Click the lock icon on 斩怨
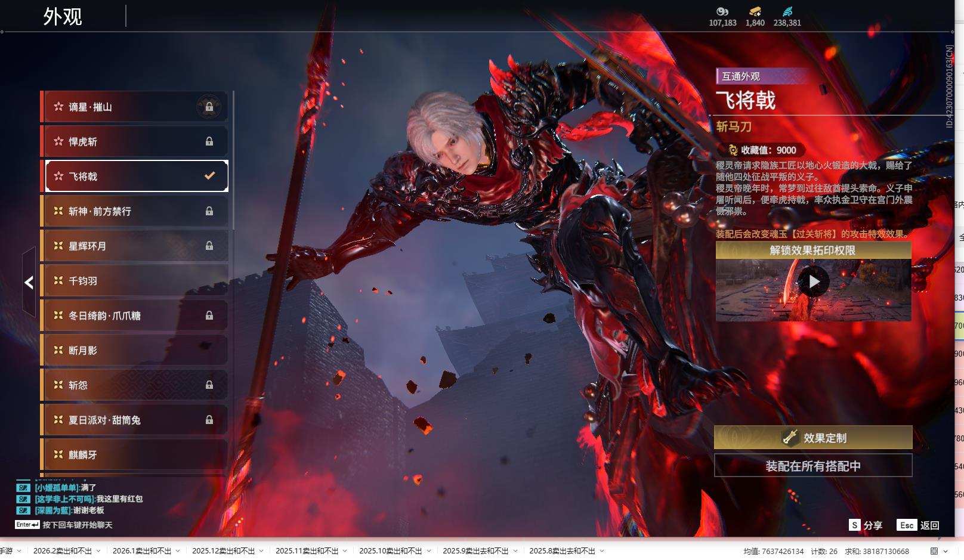This screenshot has height=560, width=964. pos(209,385)
